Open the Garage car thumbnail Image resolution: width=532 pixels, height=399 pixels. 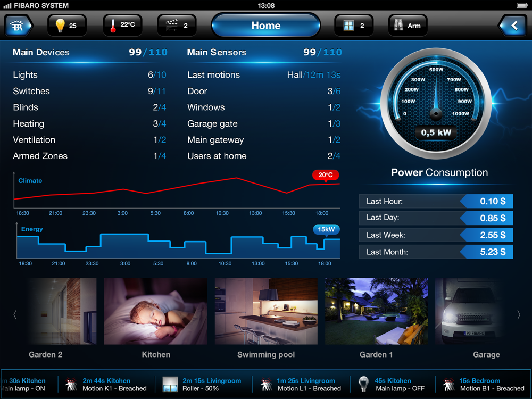(x=469, y=311)
